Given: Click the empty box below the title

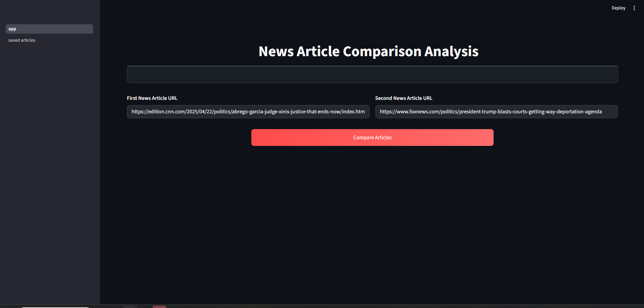Looking at the screenshot, I should pyautogui.click(x=372, y=75).
